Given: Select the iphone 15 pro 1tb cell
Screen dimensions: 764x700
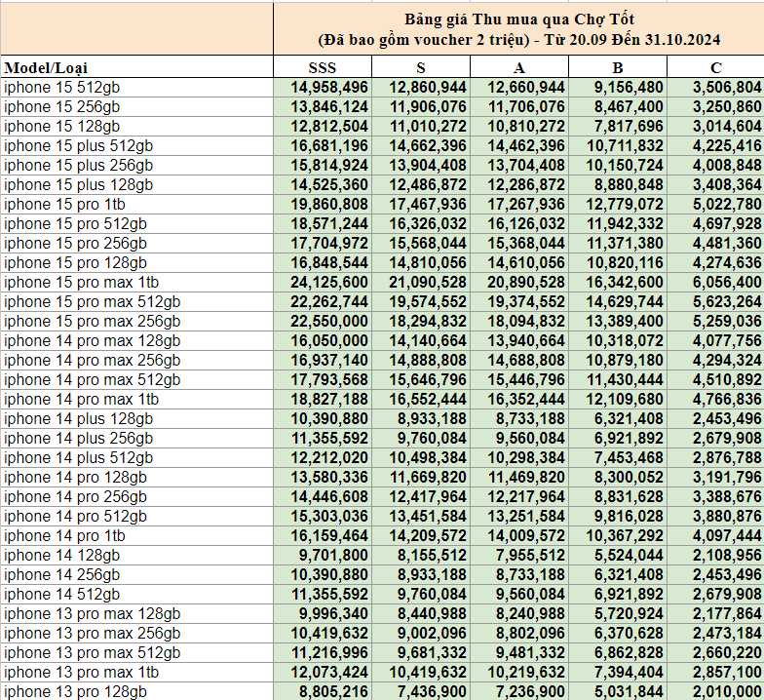Looking at the screenshot, I should tap(136, 205).
